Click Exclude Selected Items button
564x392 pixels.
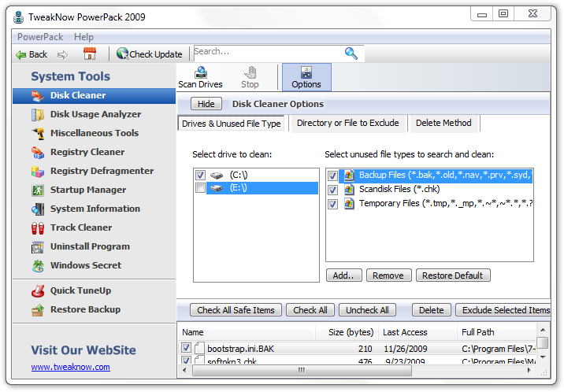click(503, 310)
